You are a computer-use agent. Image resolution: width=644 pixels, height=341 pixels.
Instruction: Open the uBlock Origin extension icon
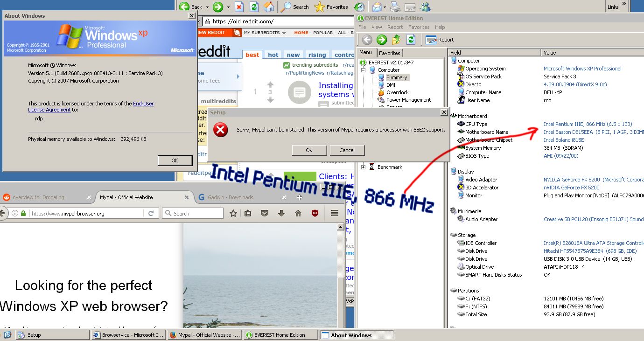pos(315,213)
